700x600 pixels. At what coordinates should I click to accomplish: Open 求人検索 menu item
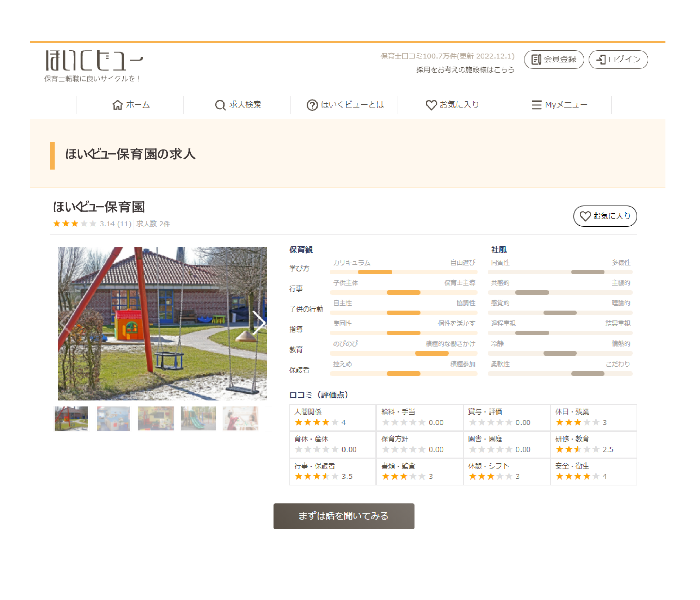[245, 105]
